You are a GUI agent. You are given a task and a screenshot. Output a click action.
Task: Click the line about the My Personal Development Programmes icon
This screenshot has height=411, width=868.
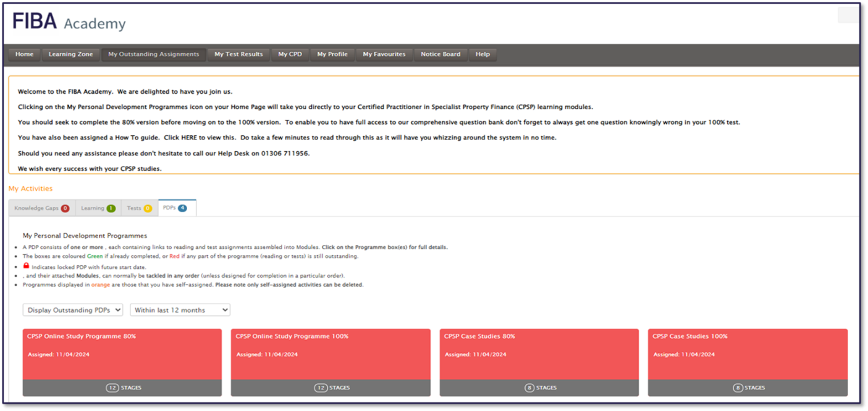click(x=305, y=107)
